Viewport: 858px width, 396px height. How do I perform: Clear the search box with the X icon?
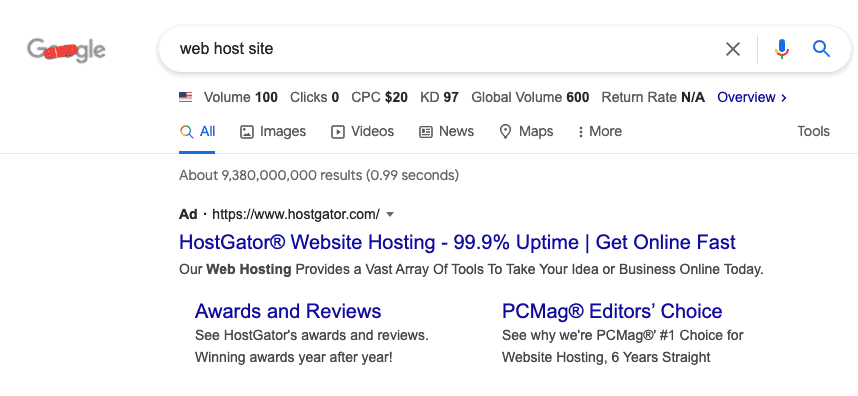click(733, 49)
